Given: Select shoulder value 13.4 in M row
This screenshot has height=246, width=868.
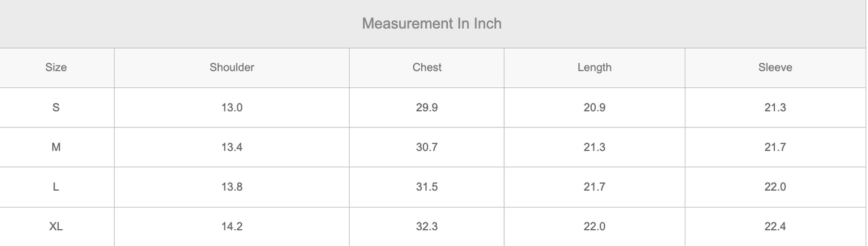Looking at the screenshot, I should coord(231,147).
